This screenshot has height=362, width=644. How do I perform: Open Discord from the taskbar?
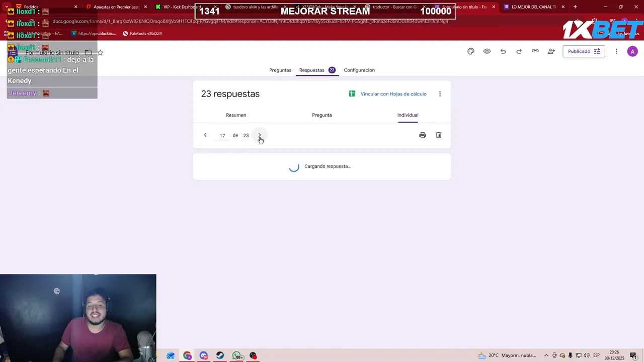pos(204,355)
